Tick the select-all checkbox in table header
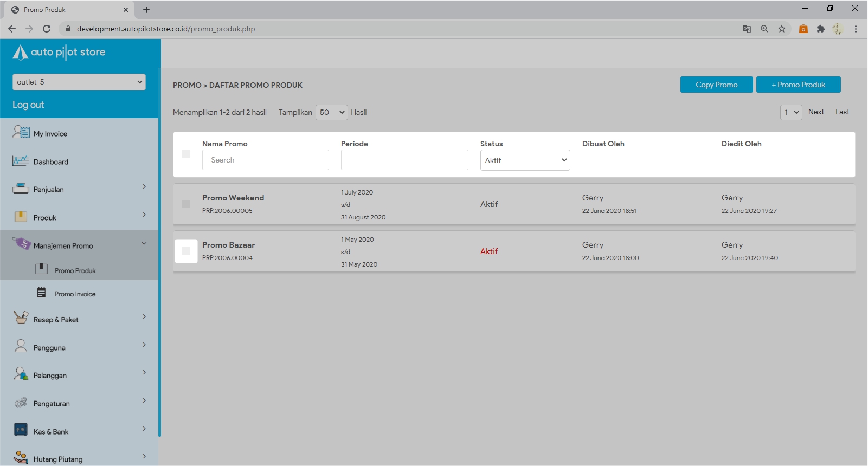This screenshot has height=466, width=868. pos(186,154)
